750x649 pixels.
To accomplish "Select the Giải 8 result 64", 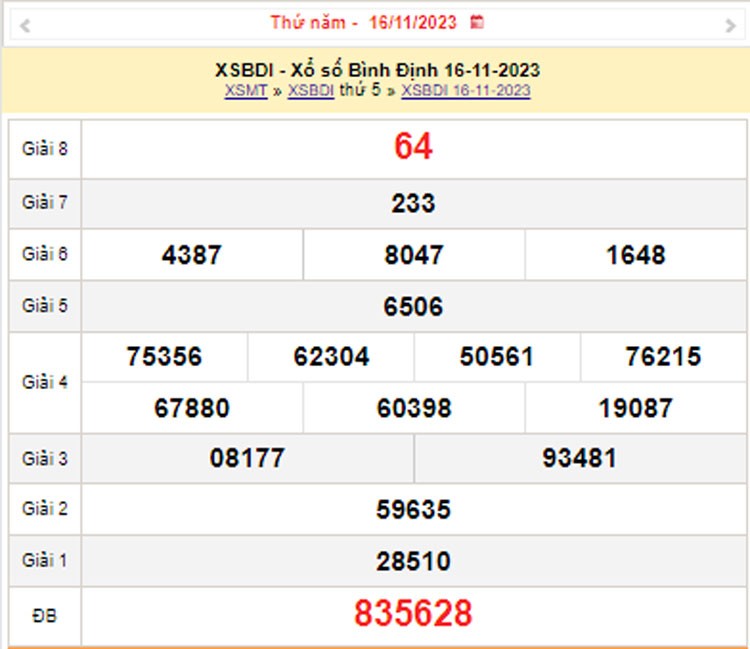I will coord(413,147).
